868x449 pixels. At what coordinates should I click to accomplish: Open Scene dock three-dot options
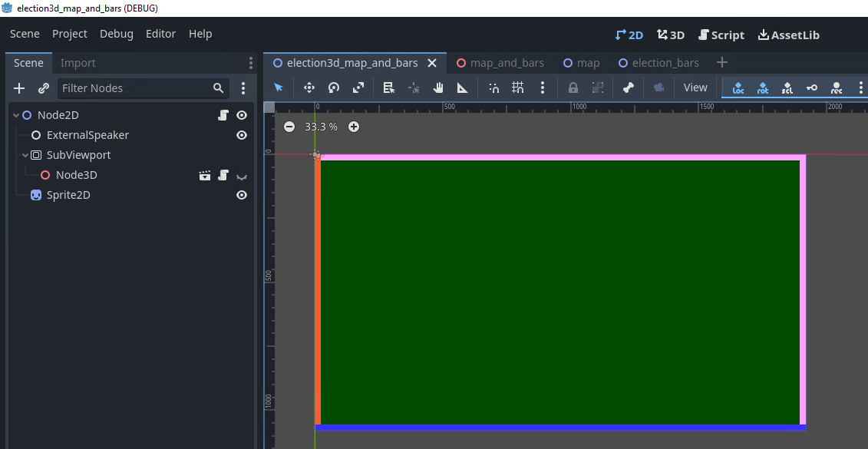coord(251,63)
